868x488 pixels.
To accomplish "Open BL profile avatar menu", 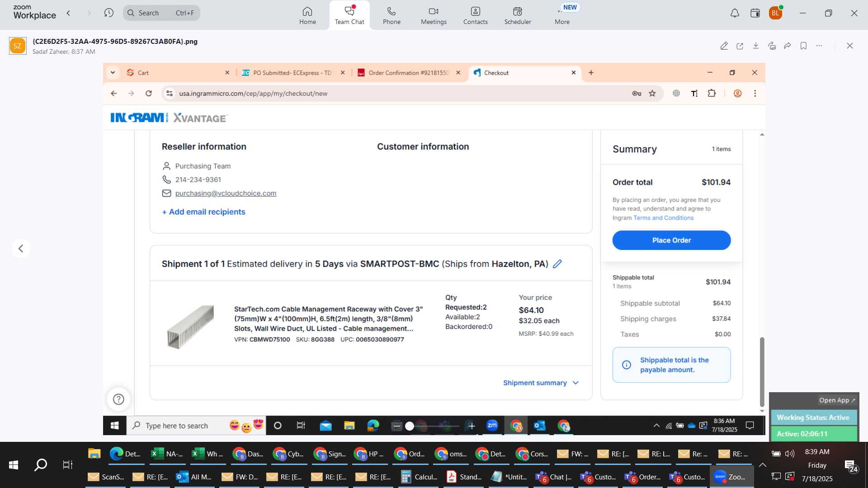I will click(775, 13).
